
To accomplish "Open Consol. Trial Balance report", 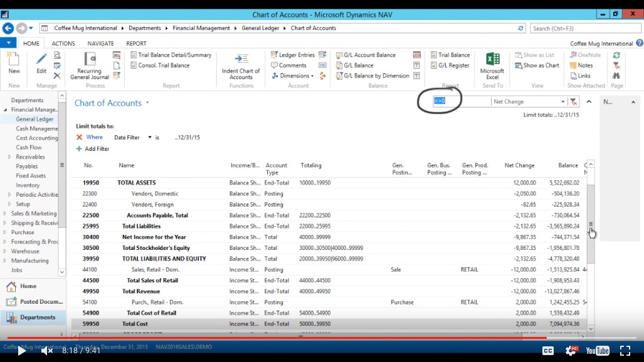I will point(160,65).
